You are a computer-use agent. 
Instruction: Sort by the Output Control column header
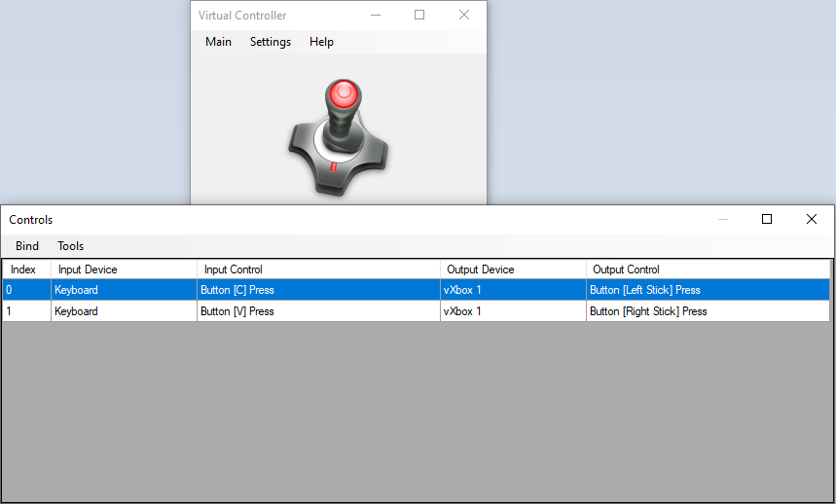click(709, 270)
